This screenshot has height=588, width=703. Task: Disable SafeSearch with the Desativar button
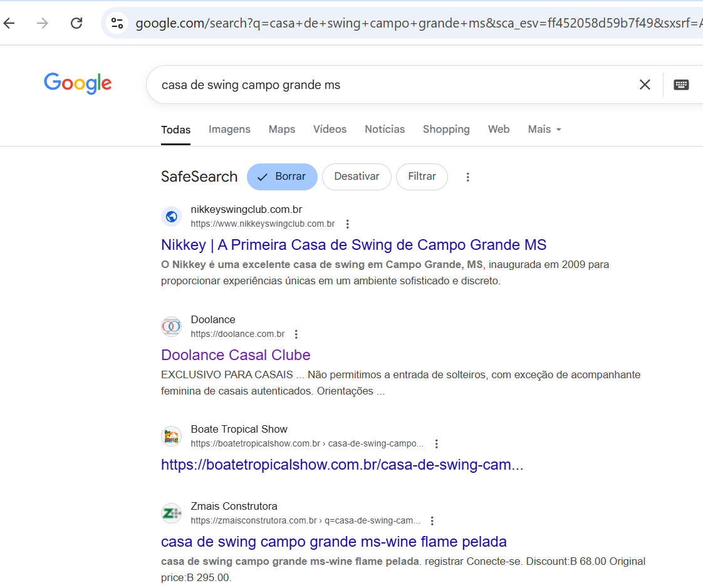point(357,177)
